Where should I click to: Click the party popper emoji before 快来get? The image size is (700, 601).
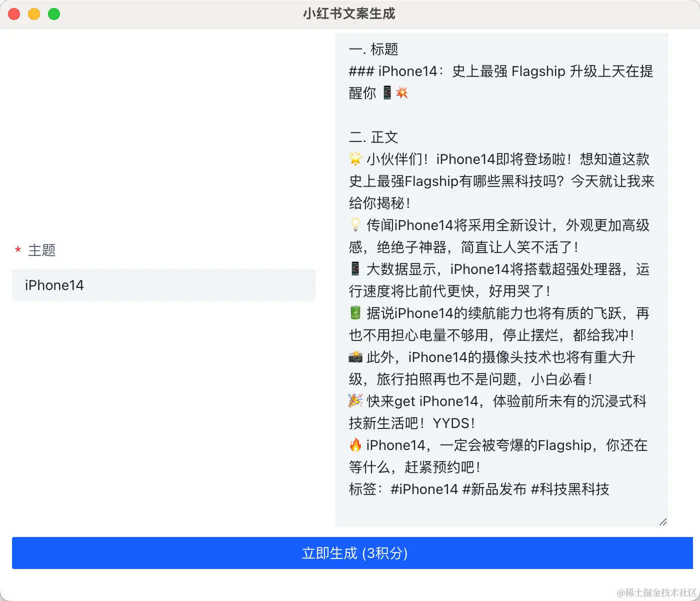coord(355,401)
